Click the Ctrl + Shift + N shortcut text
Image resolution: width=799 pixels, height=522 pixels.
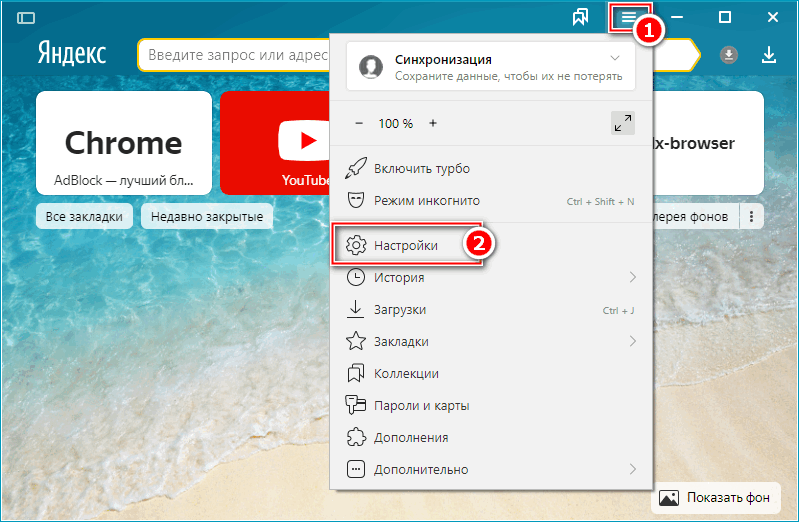(x=600, y=201)
